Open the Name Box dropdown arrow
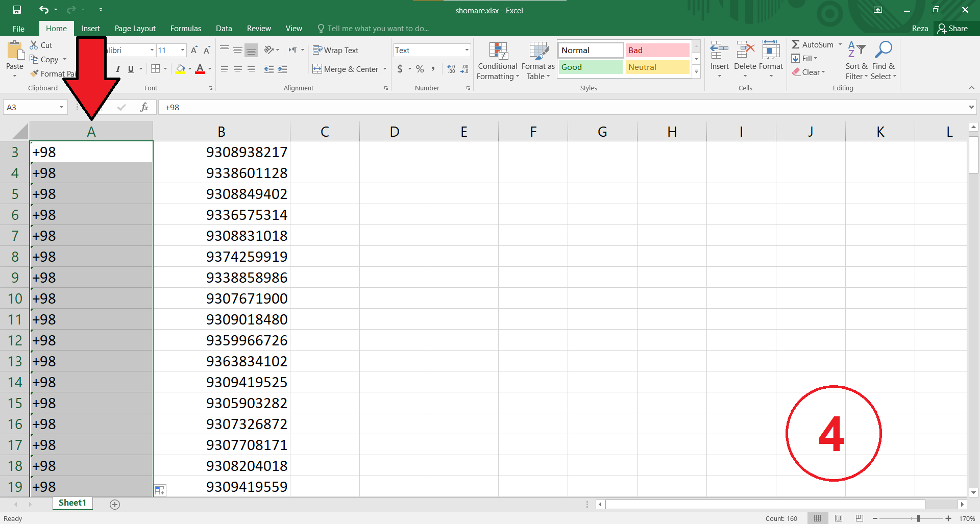Viewport: 980px width, 524px height. 61,107
